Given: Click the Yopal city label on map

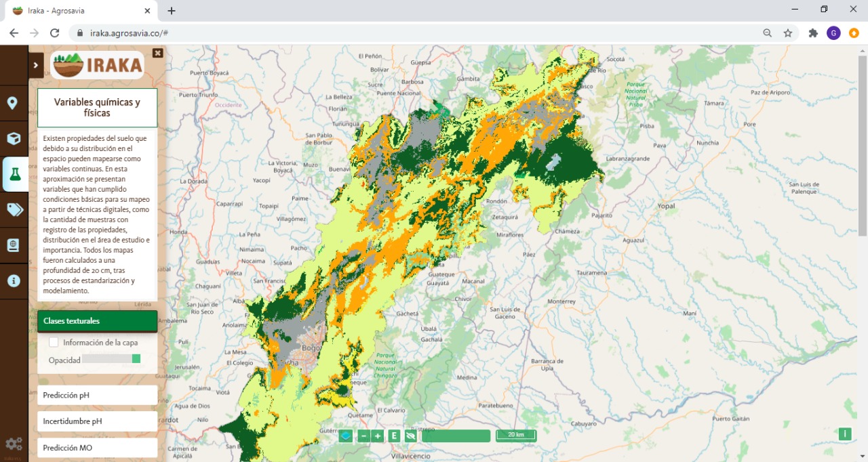Looking at the screenshot, I should point(667,205).
